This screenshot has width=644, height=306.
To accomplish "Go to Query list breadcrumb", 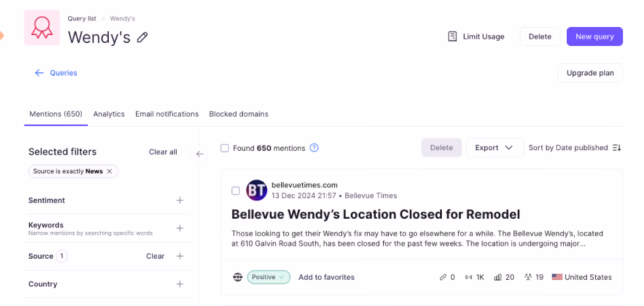I will click(x=82, y=19).
